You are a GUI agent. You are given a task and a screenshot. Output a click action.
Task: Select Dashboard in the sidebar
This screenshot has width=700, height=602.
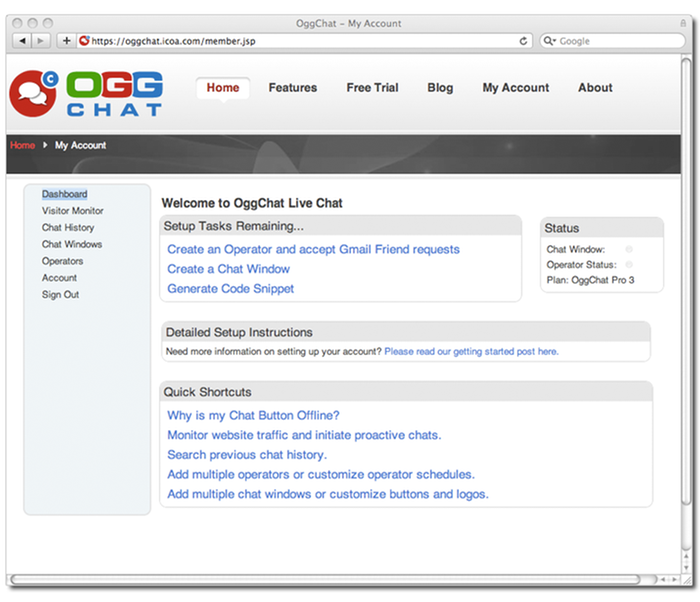[x=65, y=194]
